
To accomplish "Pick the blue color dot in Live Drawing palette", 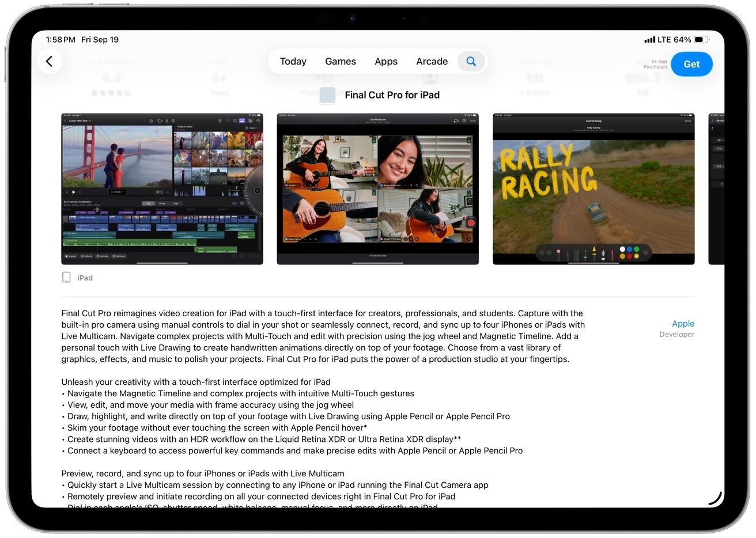I will click(x=629, y=249).
